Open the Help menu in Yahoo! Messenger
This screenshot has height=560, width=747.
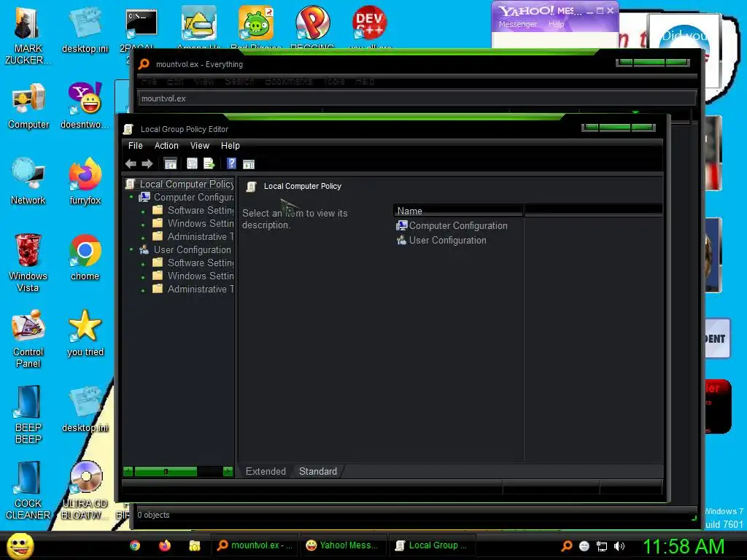pos(556,24)
